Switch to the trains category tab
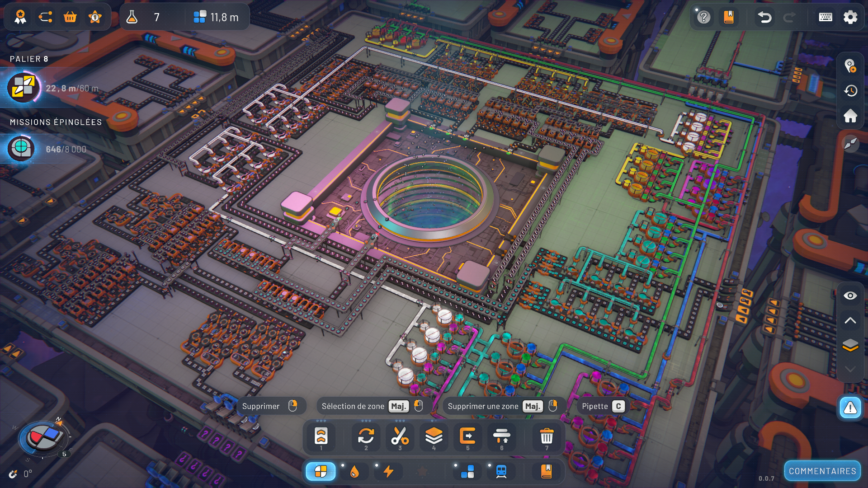 click(x=501, y=472)
